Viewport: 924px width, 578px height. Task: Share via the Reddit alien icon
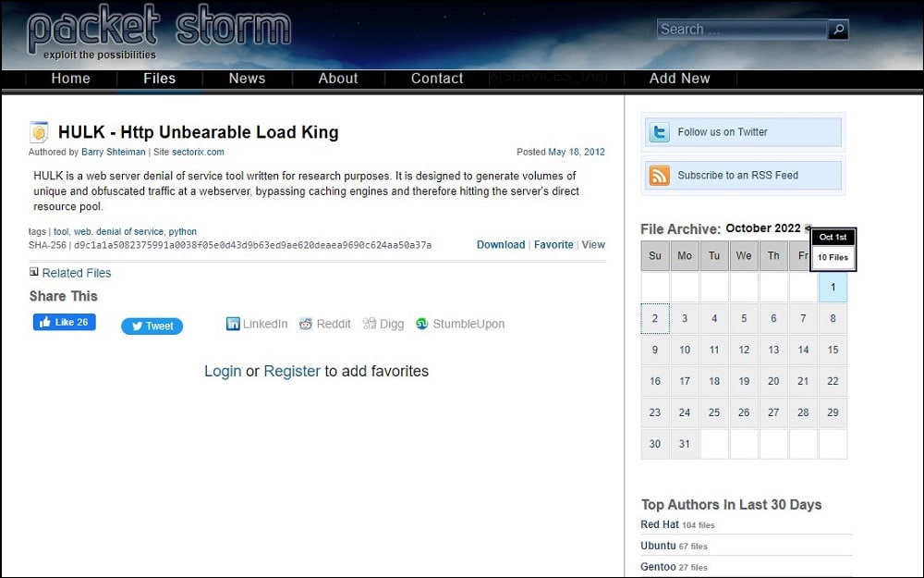(305, 324)
